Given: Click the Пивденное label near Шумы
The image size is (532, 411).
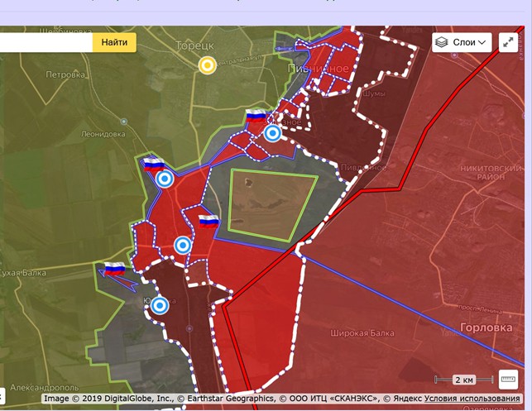Looking at the screenshot, I should click(363, 168).
